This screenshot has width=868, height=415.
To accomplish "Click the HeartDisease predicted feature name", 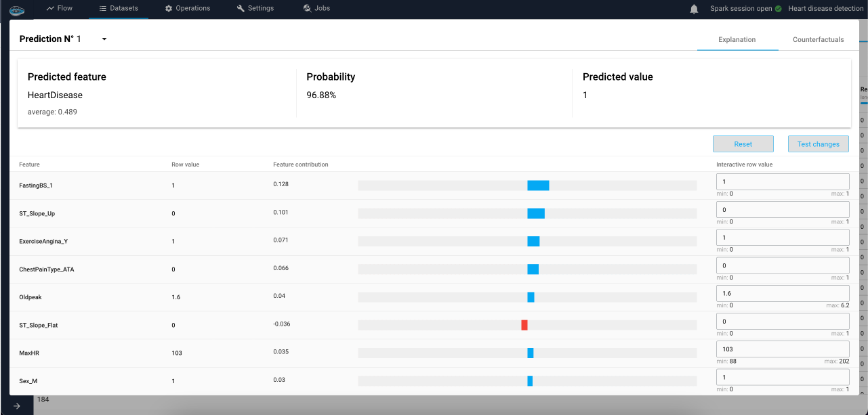I will pyautogui.click(x=55, y=95).
